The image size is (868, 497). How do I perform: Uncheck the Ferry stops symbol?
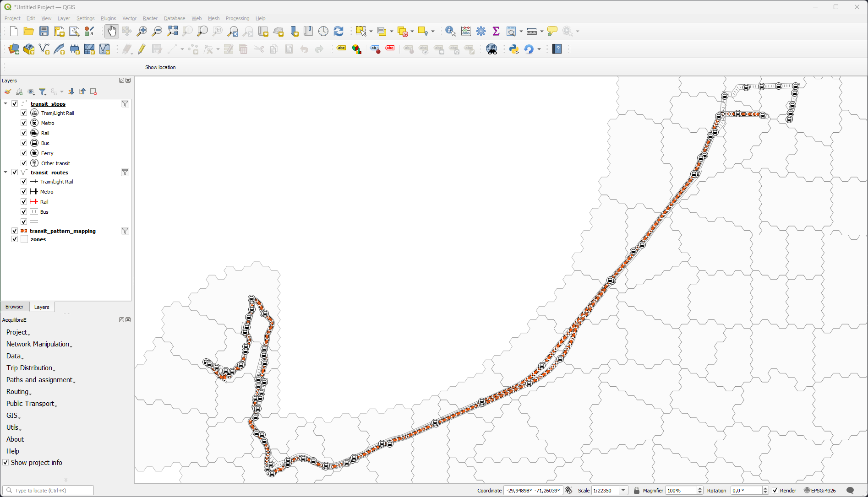[23, 152]
